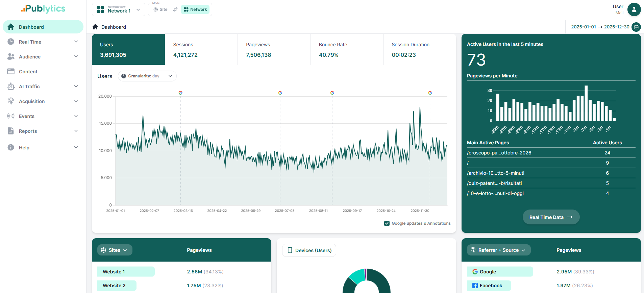Click the Publytics logo

click(x=43, y=9)
